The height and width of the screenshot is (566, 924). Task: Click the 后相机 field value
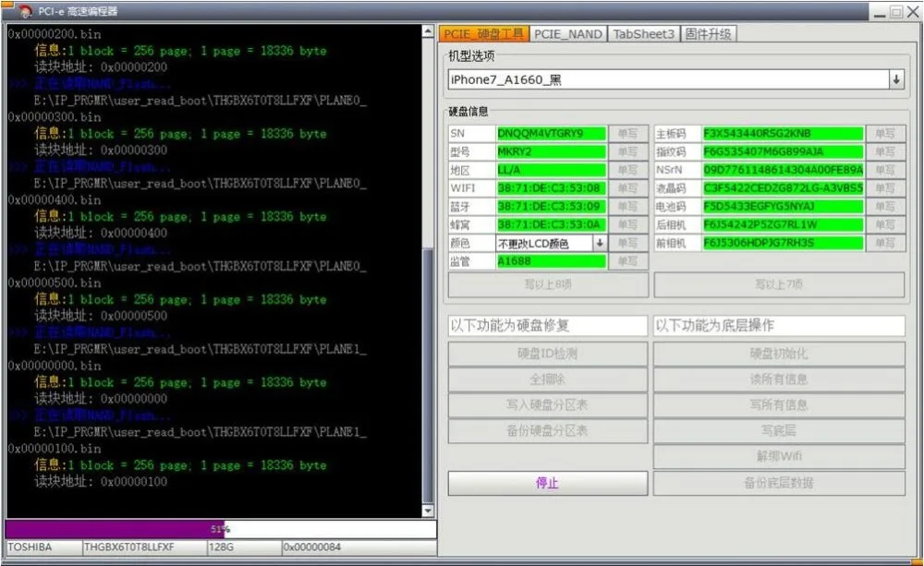click(784, 224)
